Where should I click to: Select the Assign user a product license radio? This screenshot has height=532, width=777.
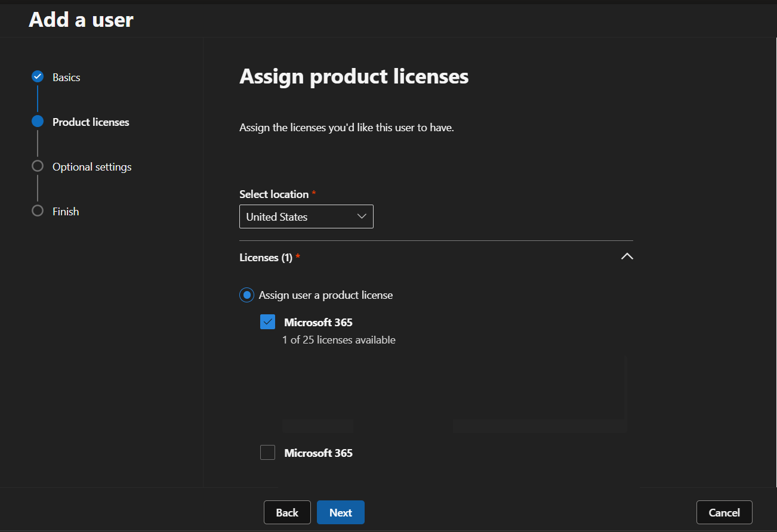click(x=246, y=295)
